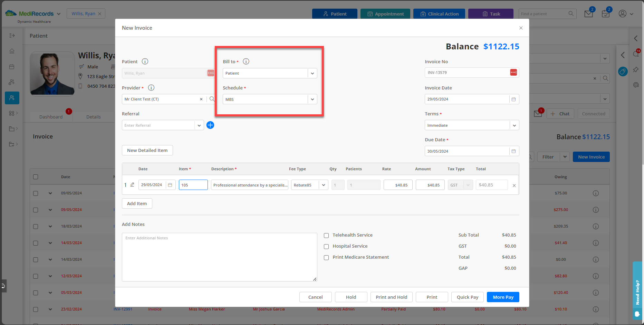The width and height of the screenshot is (644, 325).
Task: Open Patient top menu button
Action: pyautogui.click(x=335, y=14)
